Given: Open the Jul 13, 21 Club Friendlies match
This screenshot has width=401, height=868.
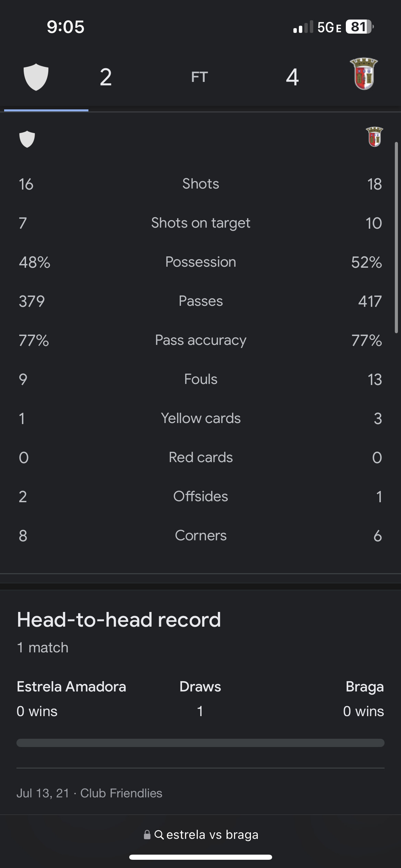Looking at the screenshot, I should 89,793.
